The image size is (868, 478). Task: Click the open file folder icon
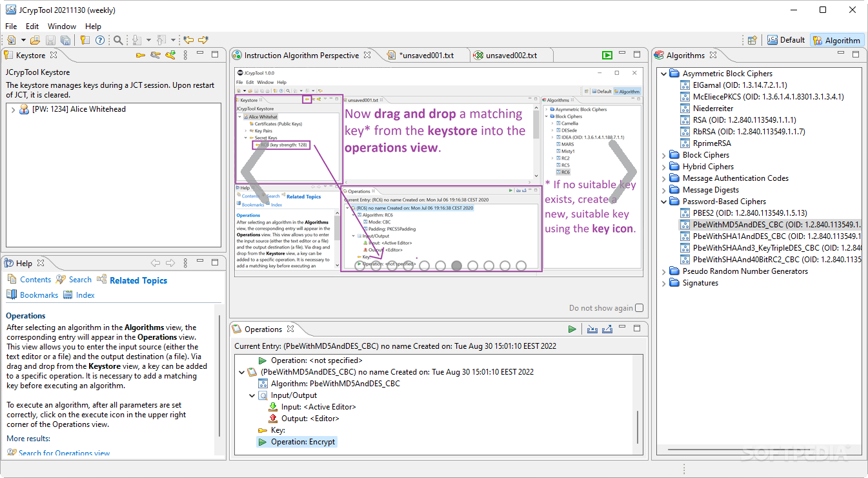click(x=35, y=40)
